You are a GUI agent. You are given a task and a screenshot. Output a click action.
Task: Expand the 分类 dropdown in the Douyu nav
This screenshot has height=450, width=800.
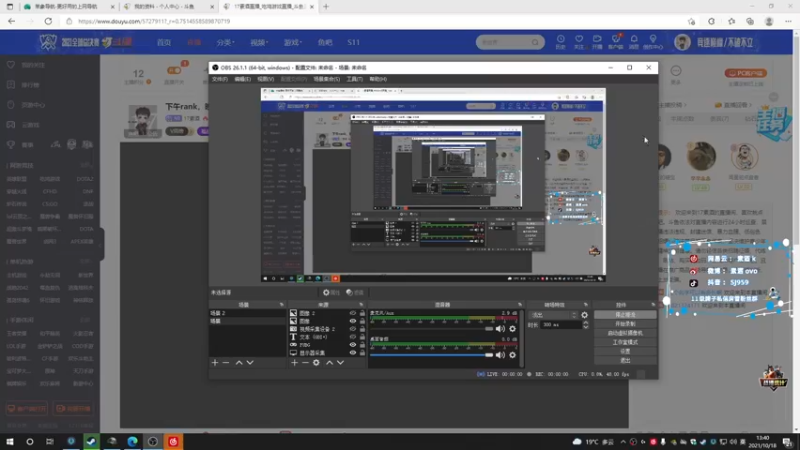coord(225,42)
